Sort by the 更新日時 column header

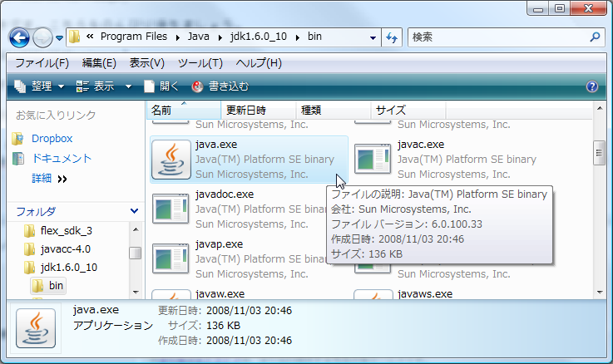pyautogui.click(x=258, y=110)
